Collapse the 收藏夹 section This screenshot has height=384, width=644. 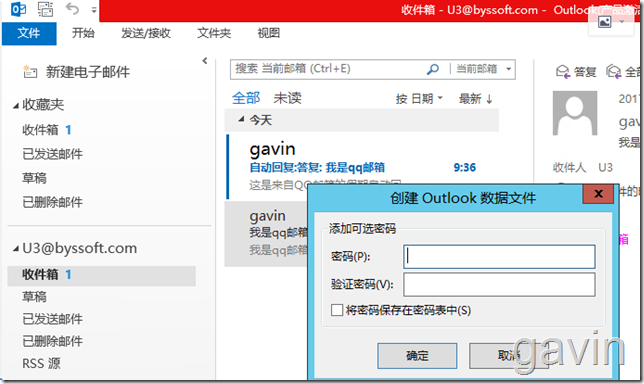tap(16, 106)
